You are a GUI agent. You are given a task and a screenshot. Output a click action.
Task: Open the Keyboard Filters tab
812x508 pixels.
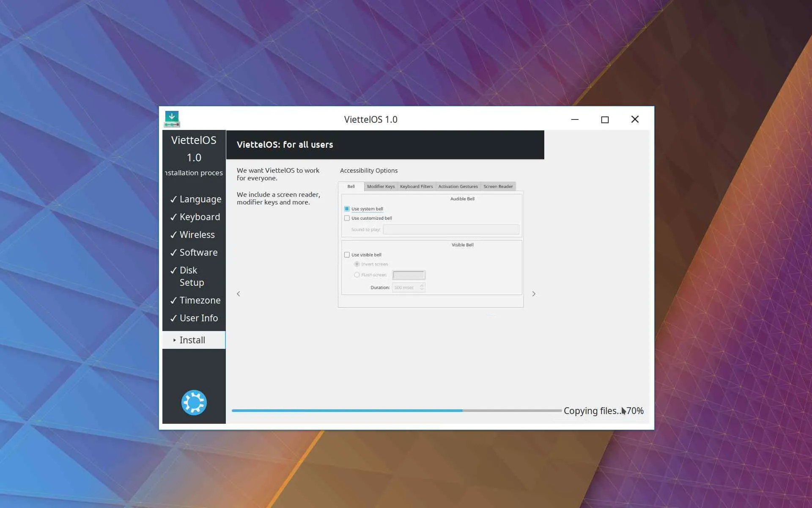point(416,186)
